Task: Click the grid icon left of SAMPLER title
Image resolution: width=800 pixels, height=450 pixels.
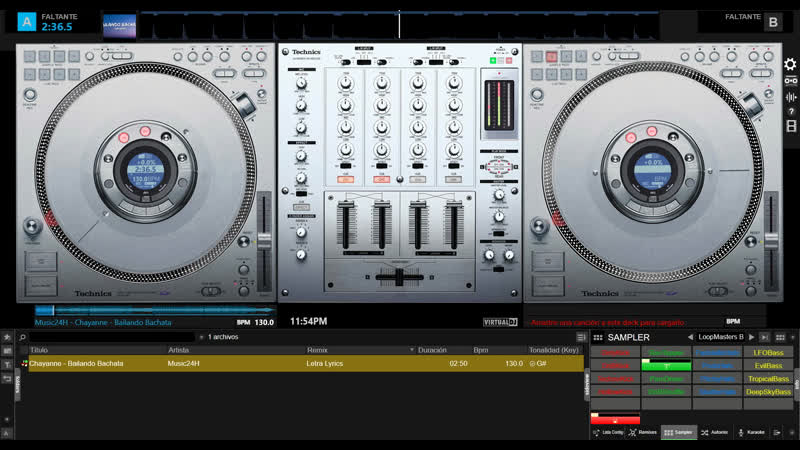Action: click(x=598, y=338)
